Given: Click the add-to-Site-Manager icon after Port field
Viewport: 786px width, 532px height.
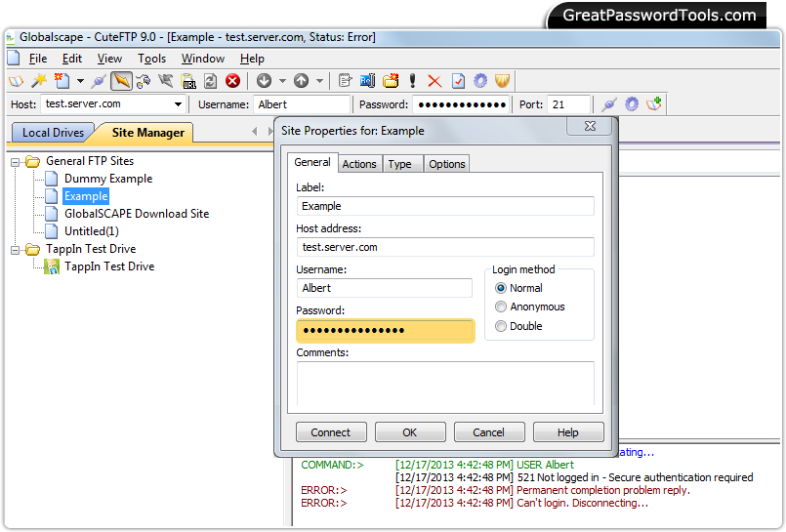Looking at the screenshot, I should [654, 104].
